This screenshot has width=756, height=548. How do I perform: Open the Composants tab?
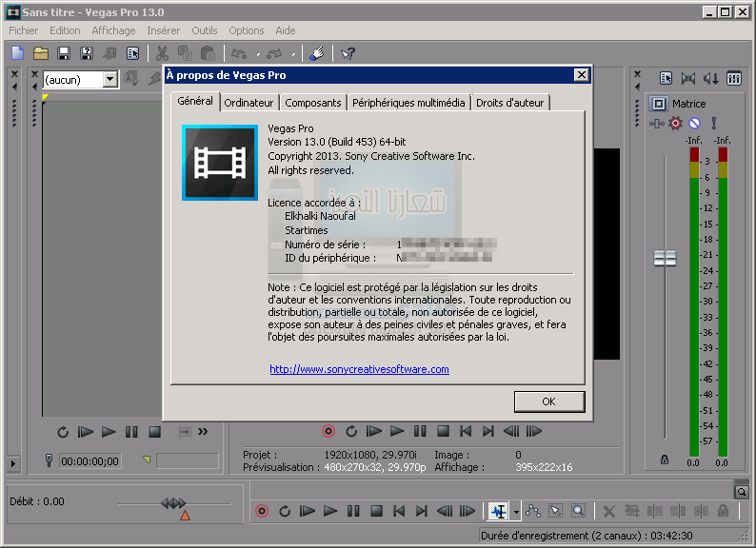tap(313, 103)
